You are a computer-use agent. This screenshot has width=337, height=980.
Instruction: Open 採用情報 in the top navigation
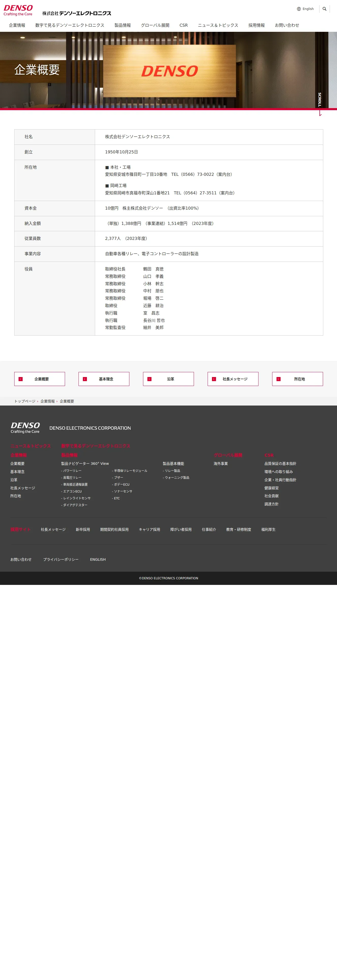[x=256, y=25]
